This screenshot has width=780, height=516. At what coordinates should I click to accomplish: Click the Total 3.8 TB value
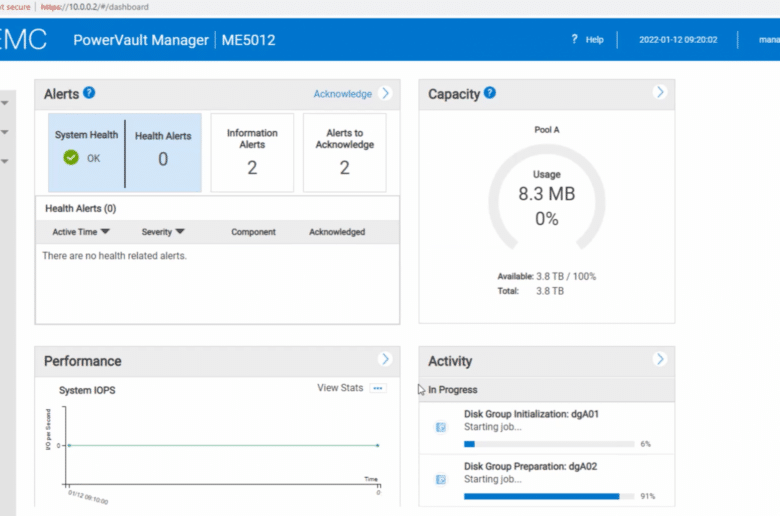[x=550, y=291]
